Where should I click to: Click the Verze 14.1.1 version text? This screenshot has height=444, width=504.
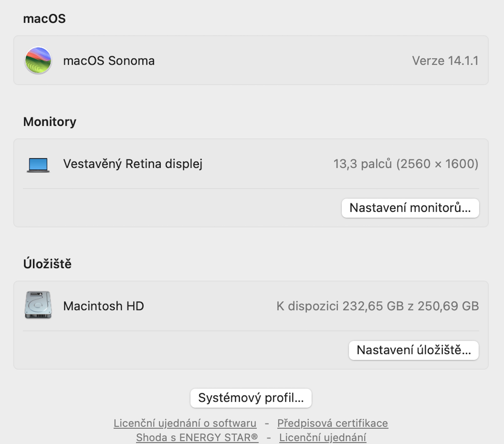click(x=445, y=61)
